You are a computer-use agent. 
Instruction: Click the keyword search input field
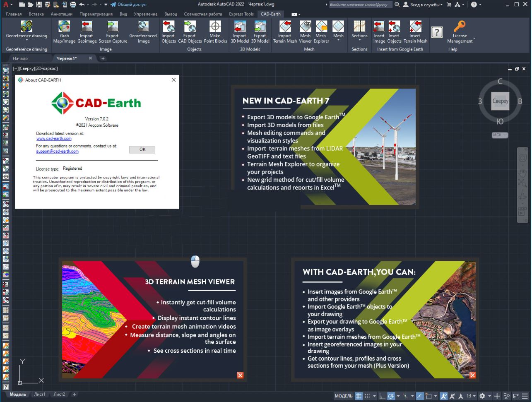tap(359, 5)
